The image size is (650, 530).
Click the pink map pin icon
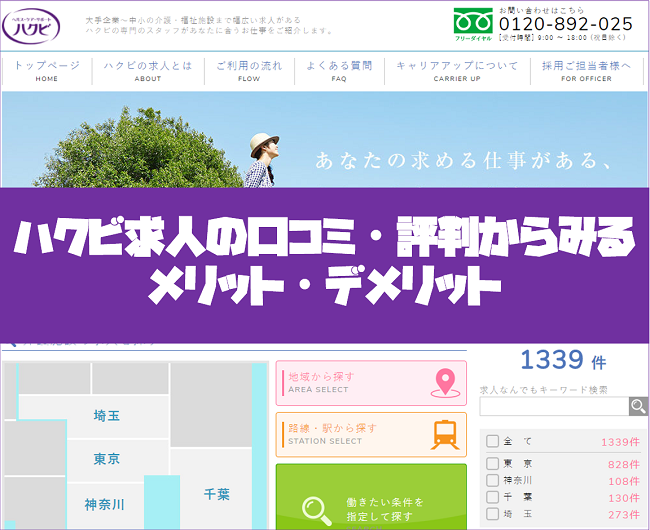click(x=445, y=383)
